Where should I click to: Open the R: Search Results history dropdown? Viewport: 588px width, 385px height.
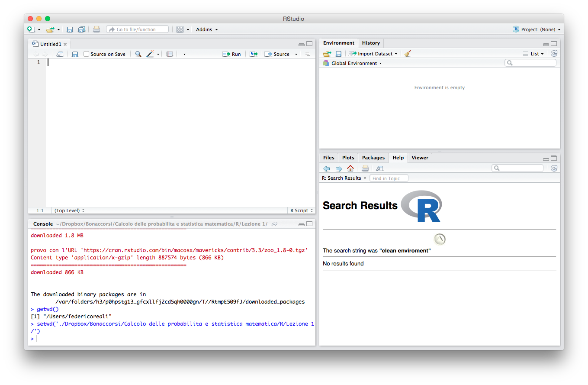coord(344,178)
